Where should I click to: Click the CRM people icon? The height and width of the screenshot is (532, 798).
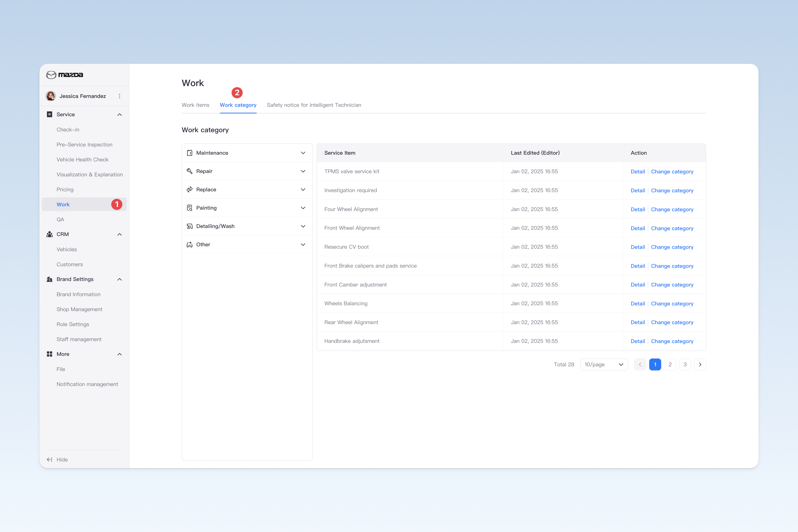click(x=49, y=234)
